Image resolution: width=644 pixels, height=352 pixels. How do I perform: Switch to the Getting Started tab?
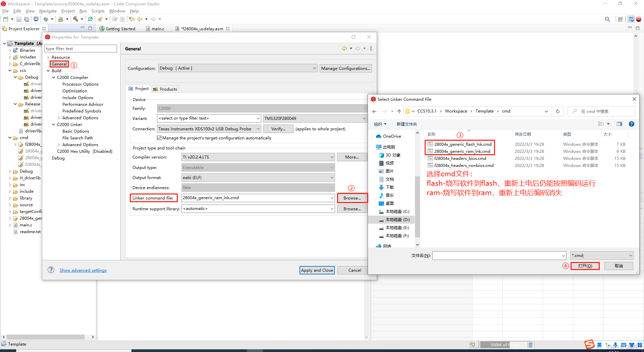(x=118, y=29)
